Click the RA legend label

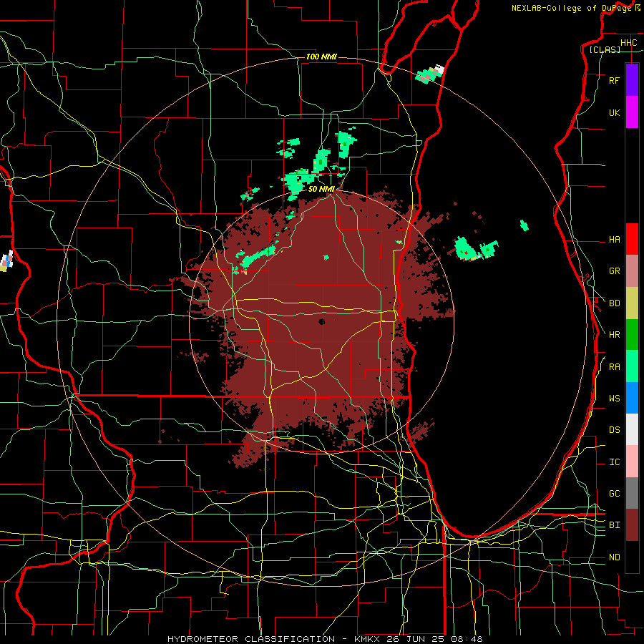[614, 367]
